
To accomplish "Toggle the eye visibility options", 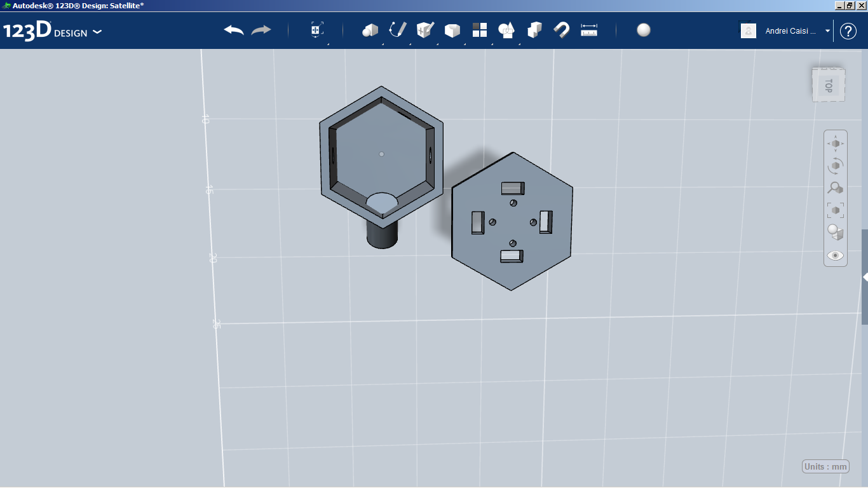I will point(836,255).
